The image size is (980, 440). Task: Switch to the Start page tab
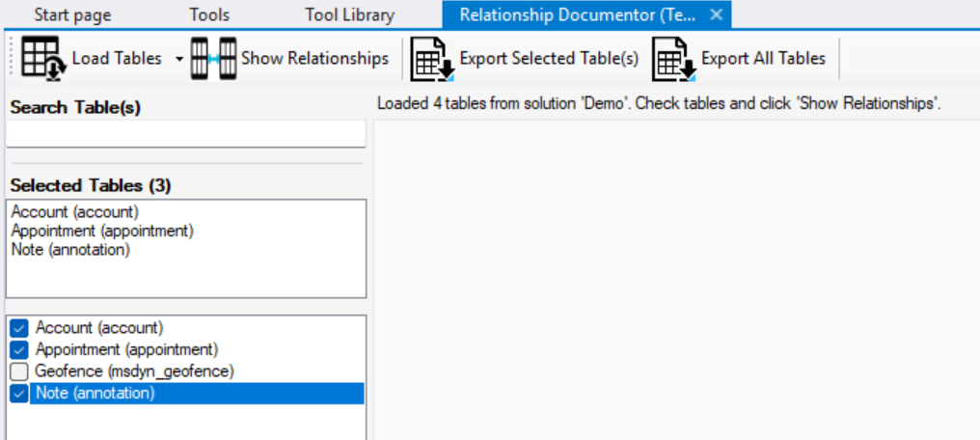point(72,14)
